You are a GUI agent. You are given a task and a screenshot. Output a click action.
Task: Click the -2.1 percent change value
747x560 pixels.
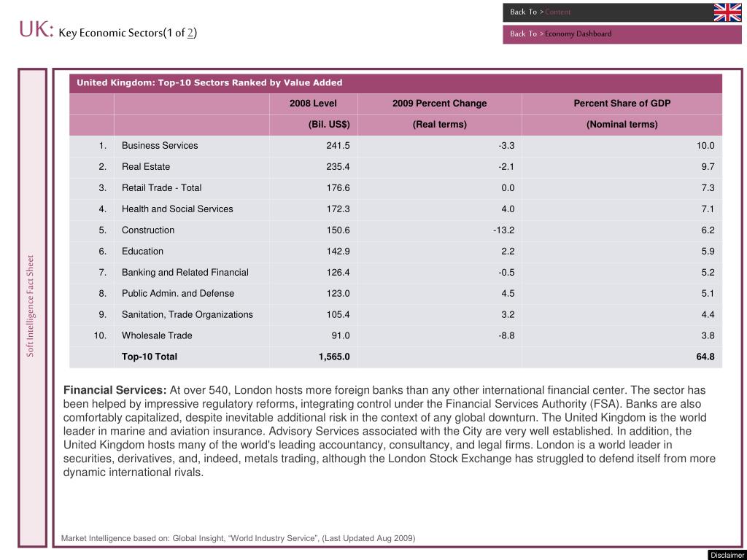click(x=506, y=167)
